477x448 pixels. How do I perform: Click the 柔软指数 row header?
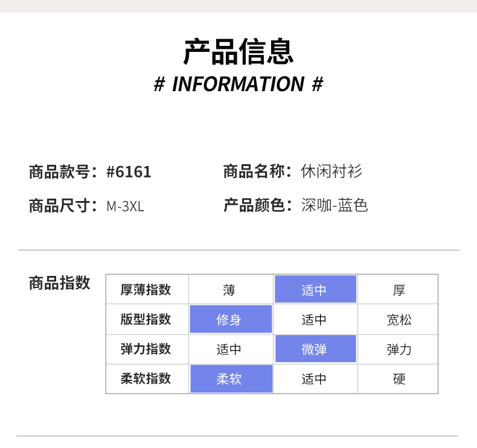pos(146,379)
